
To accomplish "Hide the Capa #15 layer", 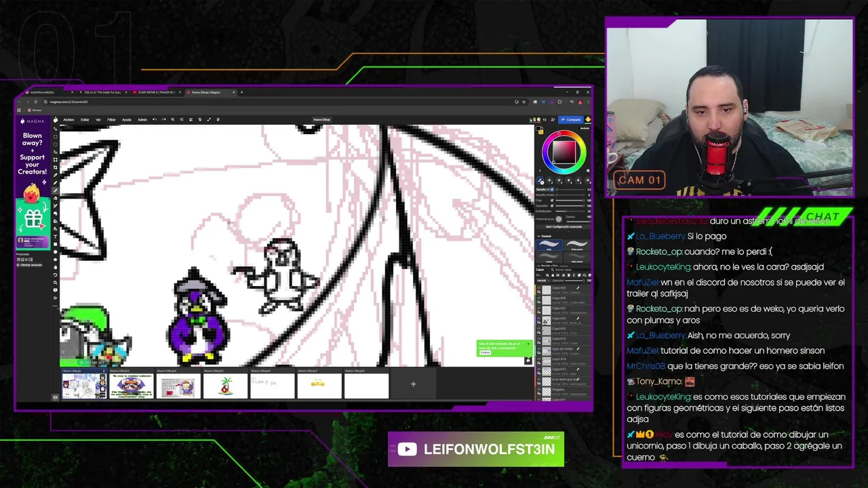I will pyautogui.click(x=538, y=339).
